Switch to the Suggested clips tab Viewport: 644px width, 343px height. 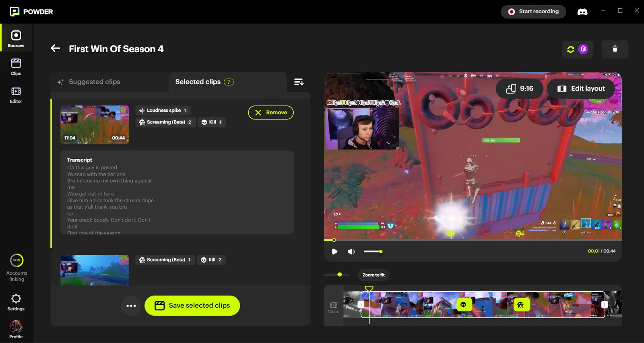coord(95,82)
